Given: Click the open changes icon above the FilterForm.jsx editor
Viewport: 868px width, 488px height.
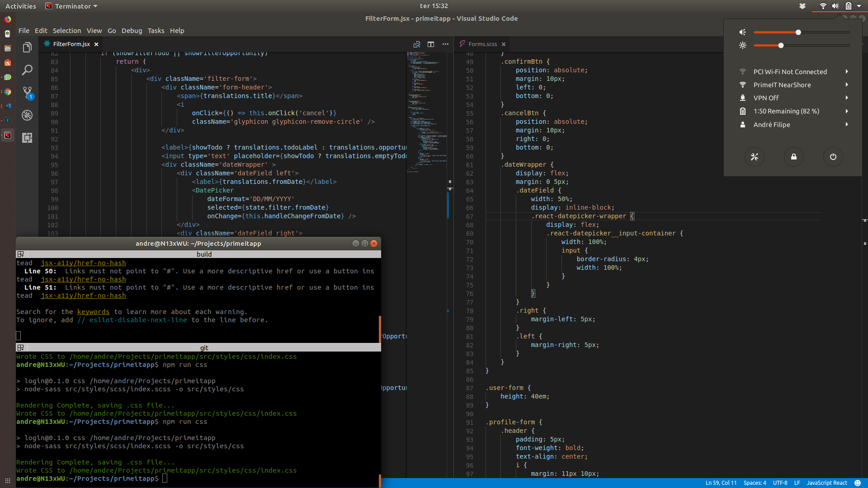Looking at the screenshot, I should 417,44.
